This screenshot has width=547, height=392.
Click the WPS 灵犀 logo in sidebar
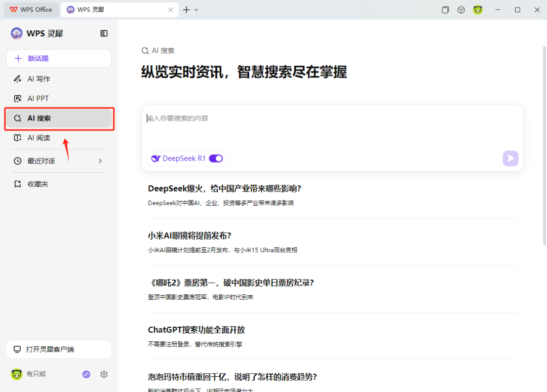pos(16,33)
